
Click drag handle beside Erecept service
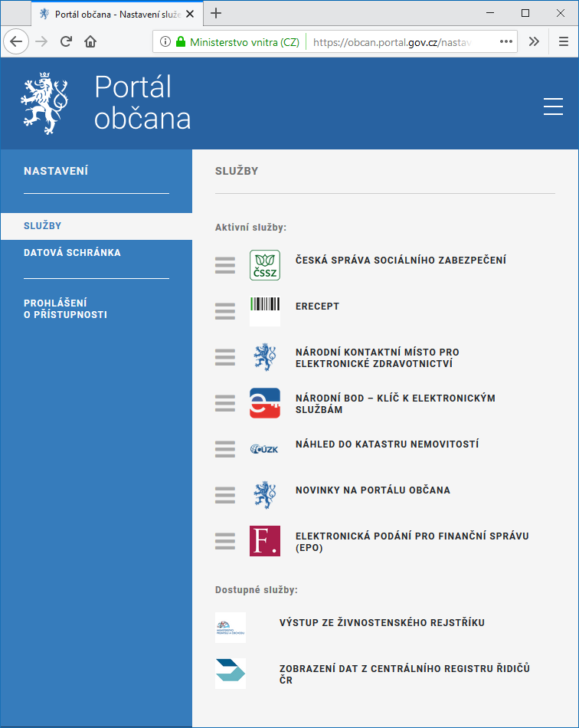[x=225, y=311]
